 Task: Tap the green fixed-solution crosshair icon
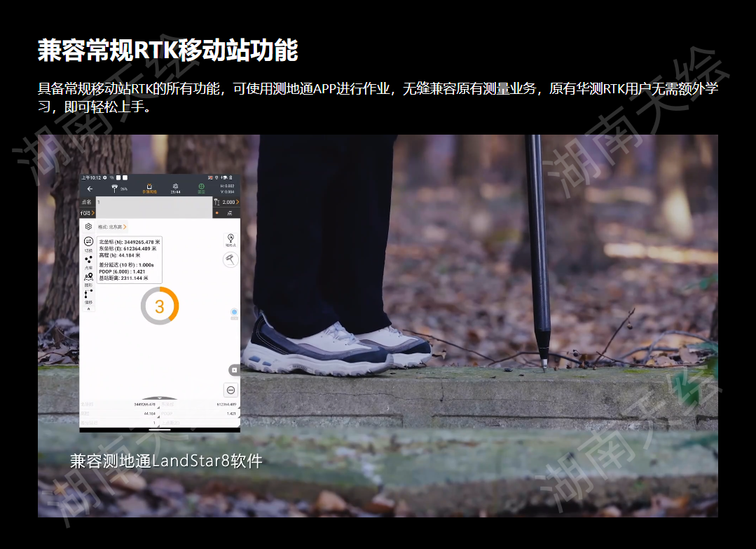[x=202, y=188]
